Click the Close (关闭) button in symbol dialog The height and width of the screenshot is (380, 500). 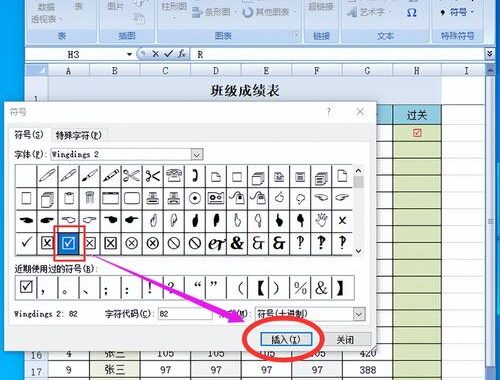(345, 339)
